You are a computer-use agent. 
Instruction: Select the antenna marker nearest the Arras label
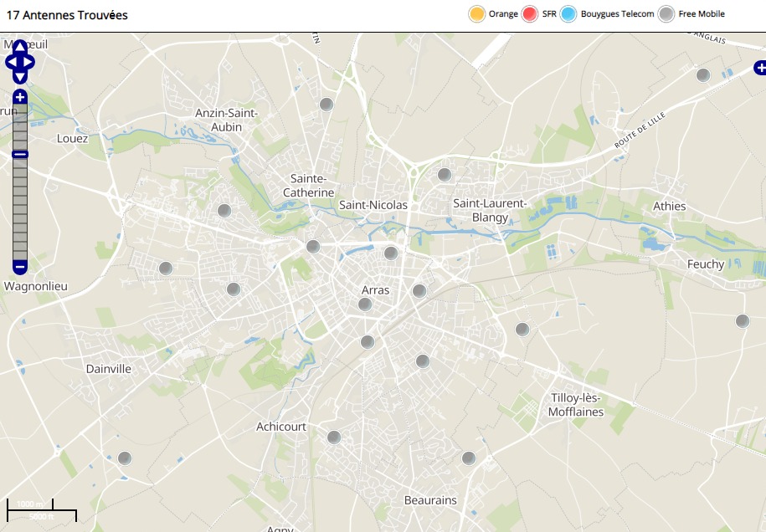(365, 304)
